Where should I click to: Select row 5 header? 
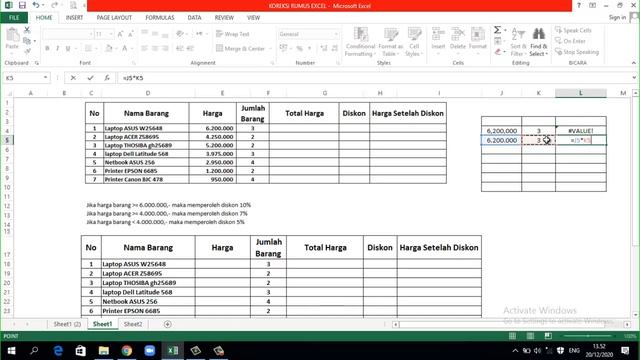pos(7,140)
